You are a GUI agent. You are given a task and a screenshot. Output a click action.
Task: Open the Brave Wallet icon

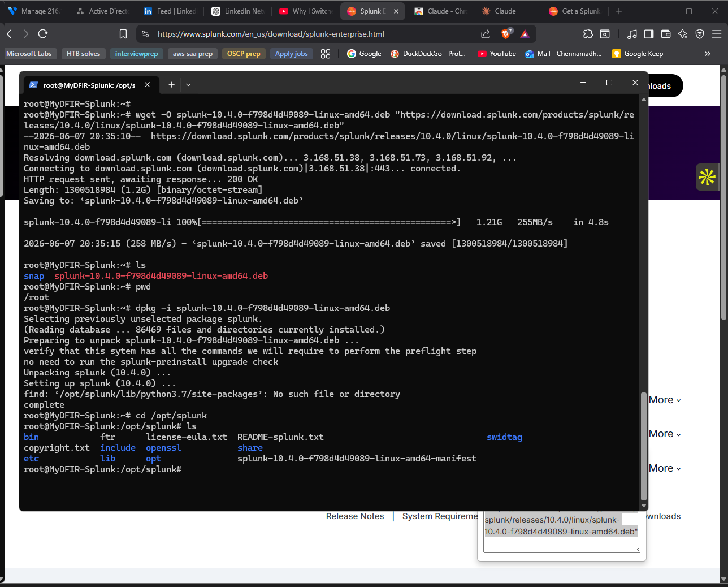pyautogui.click(x=666, y=34)
